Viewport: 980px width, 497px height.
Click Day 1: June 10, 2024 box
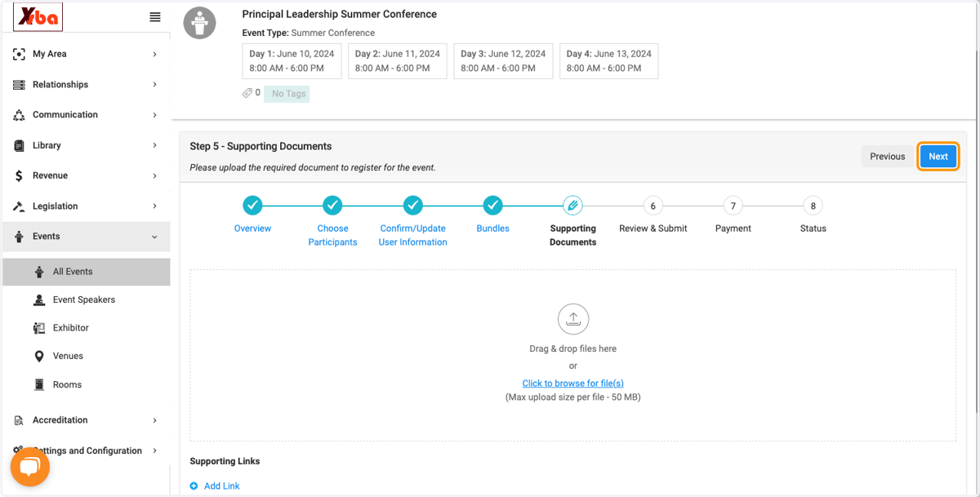click(292, 61)
